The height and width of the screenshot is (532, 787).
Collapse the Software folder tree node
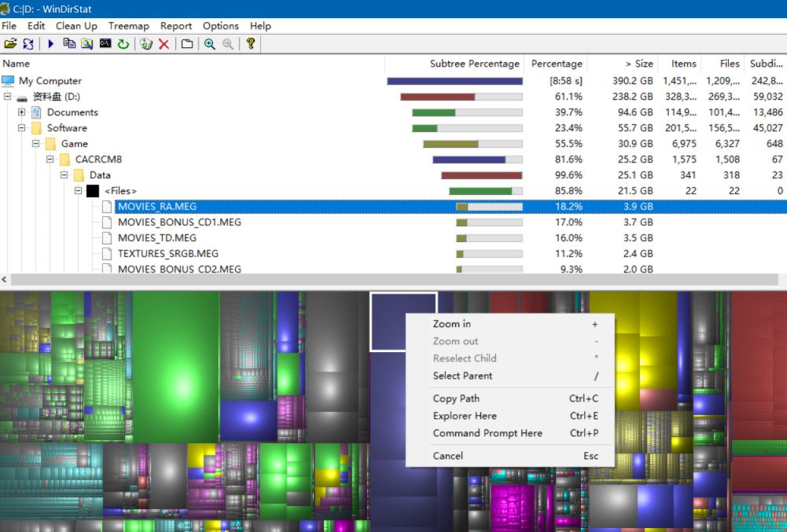pos(22,128)
